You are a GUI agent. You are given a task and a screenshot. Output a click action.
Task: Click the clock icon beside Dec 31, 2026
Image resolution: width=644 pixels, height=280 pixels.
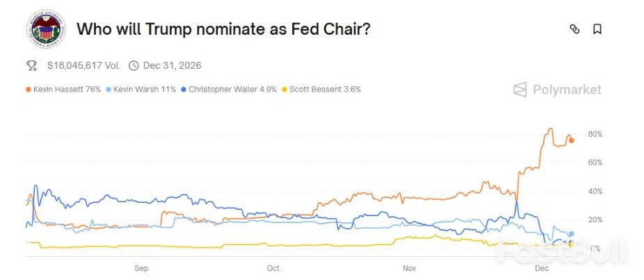[x=134, y=65]
